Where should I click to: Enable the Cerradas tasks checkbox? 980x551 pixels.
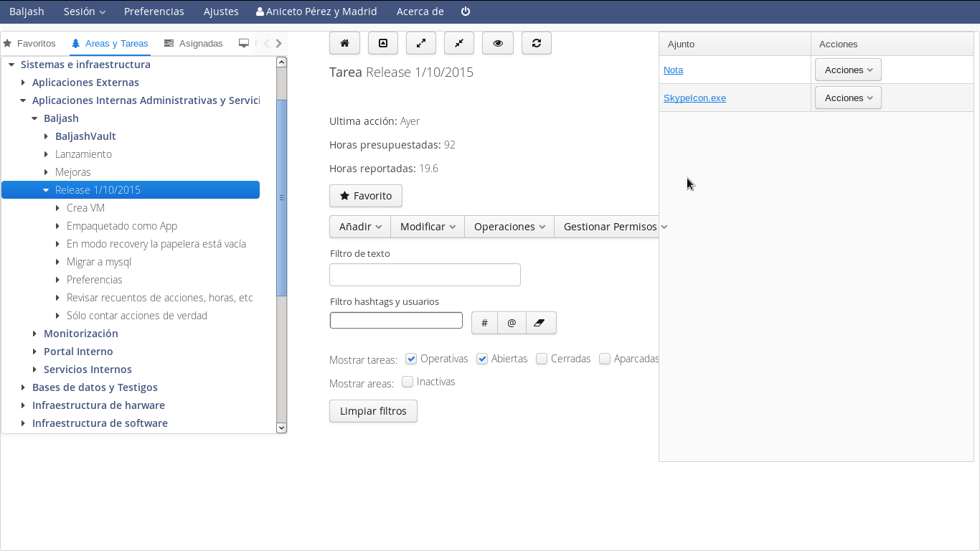[x=542, y=359]
